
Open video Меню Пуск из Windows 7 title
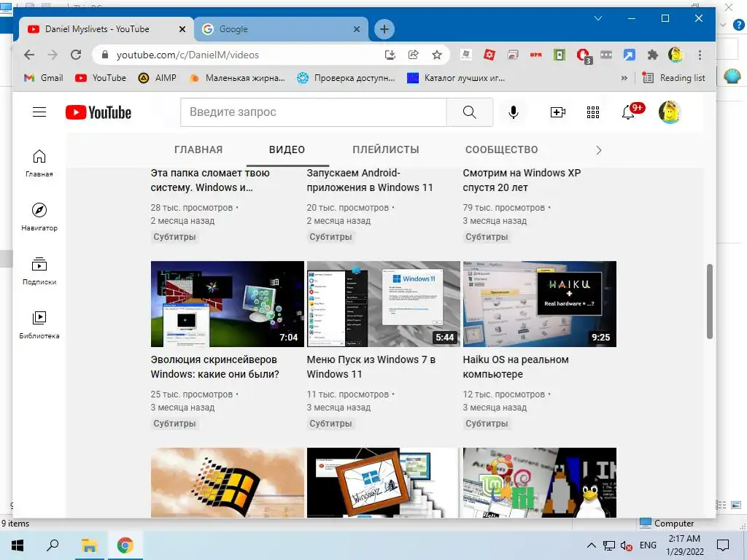click(371, 367)
